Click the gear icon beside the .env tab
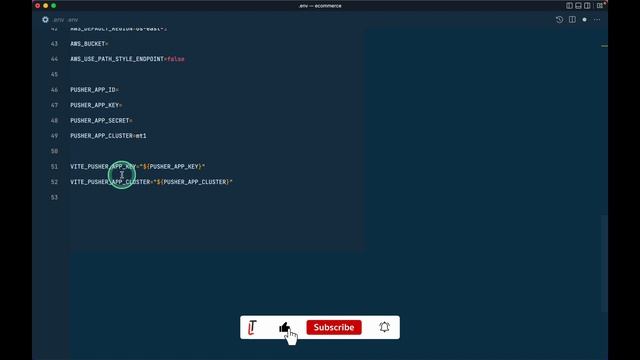Screen dimensions: 640x360 click(x=45, y=20)
